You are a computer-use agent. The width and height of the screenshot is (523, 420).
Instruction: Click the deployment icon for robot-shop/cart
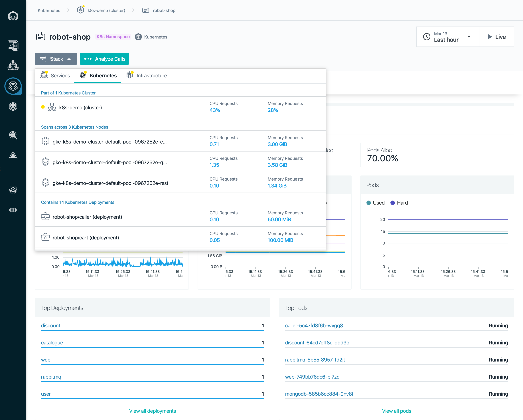45,237
